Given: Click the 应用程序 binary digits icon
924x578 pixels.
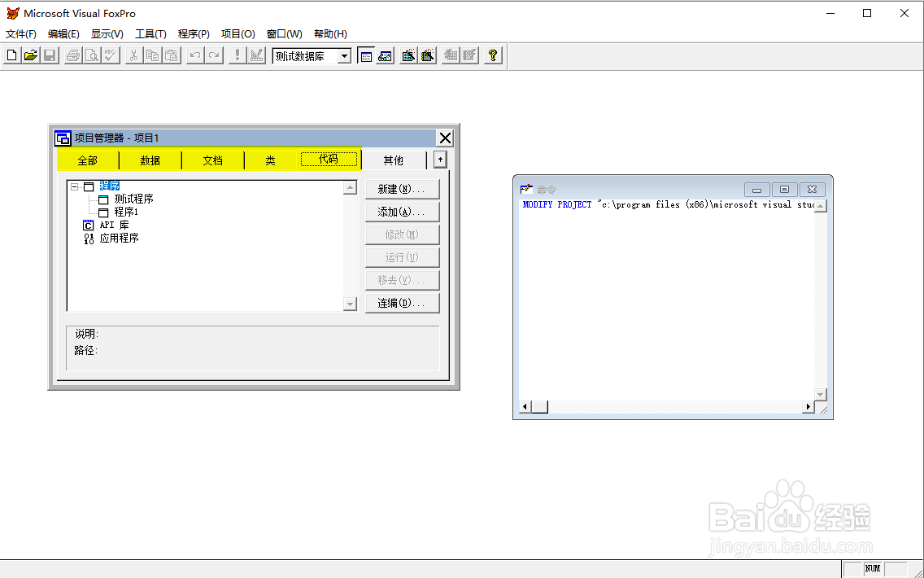Looking at the screenshot, I should [x=89, y=239].
